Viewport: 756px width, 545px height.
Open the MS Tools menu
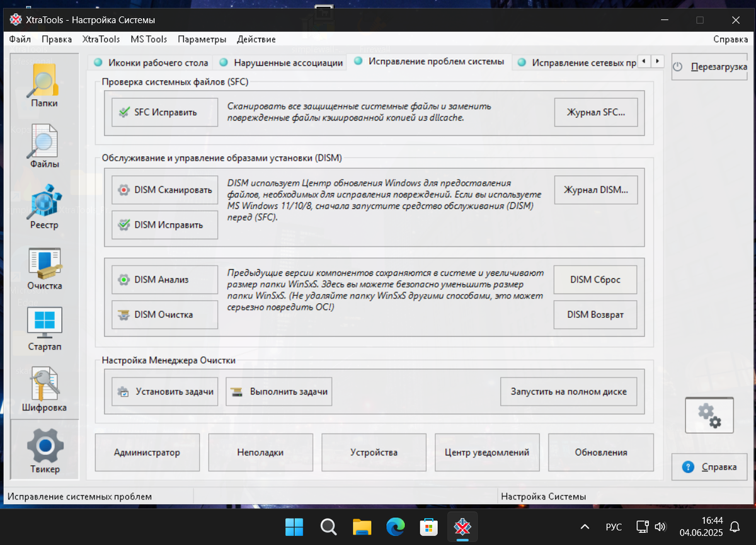(149, 39)
